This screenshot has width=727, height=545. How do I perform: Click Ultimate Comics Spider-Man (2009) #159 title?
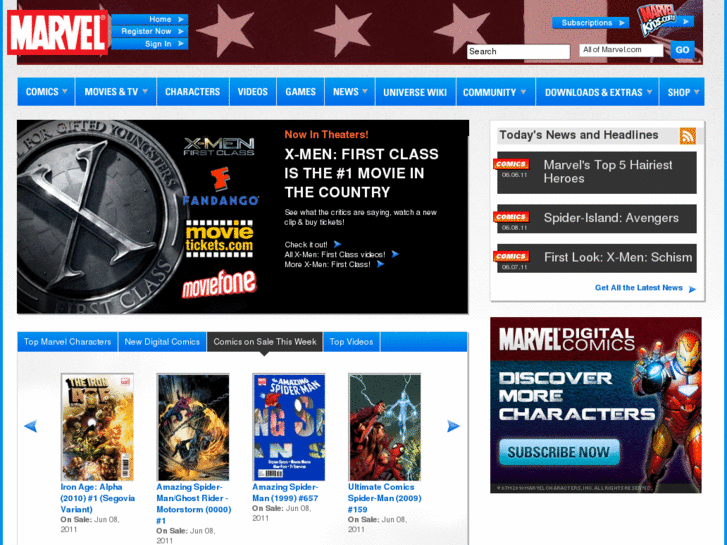click(385, 498)
